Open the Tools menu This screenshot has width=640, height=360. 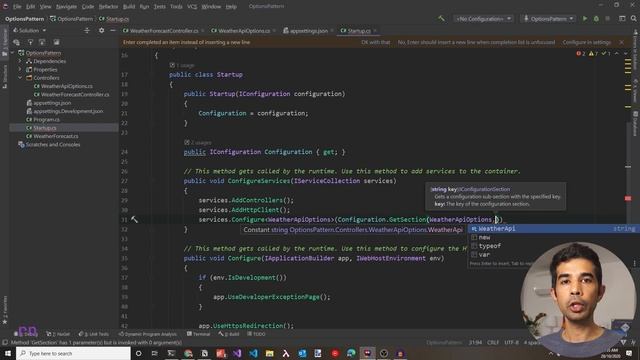[x=176, y=7]
